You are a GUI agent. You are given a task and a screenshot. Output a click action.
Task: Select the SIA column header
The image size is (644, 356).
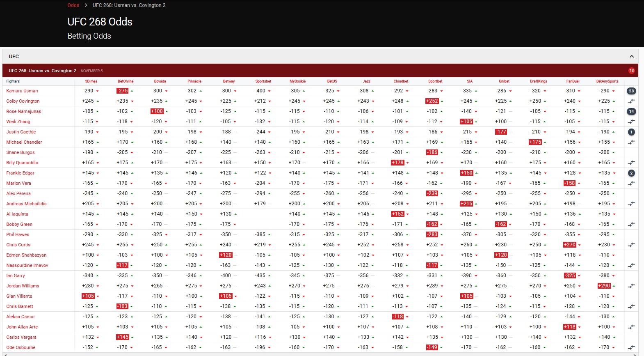470,81
